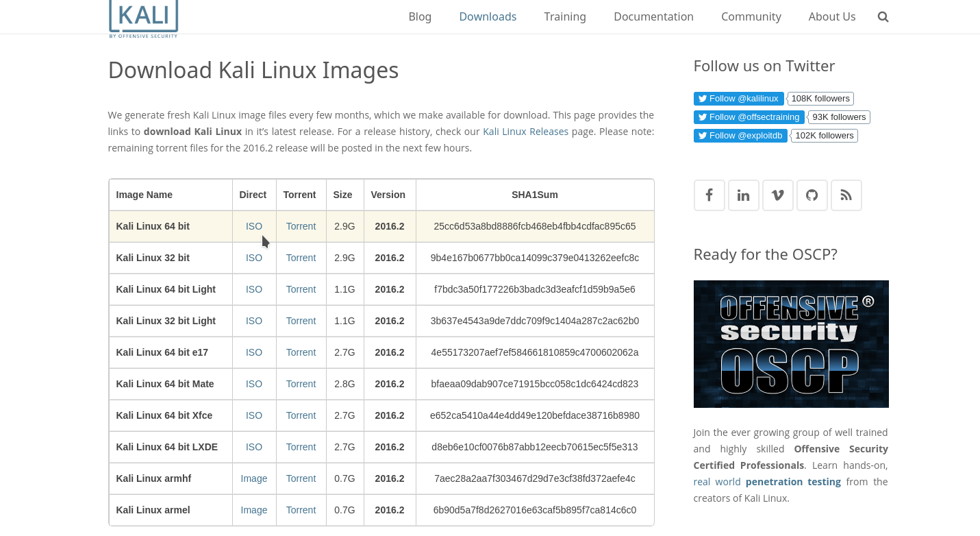Open the Vimeo social icon
Image resolution: width=980 pixels, height=536 pixels.
click(777, 195)
